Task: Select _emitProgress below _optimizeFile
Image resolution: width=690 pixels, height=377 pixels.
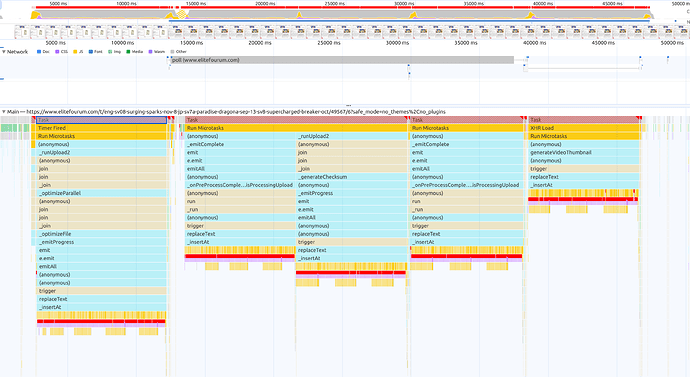Action: [x=102, y=242]
